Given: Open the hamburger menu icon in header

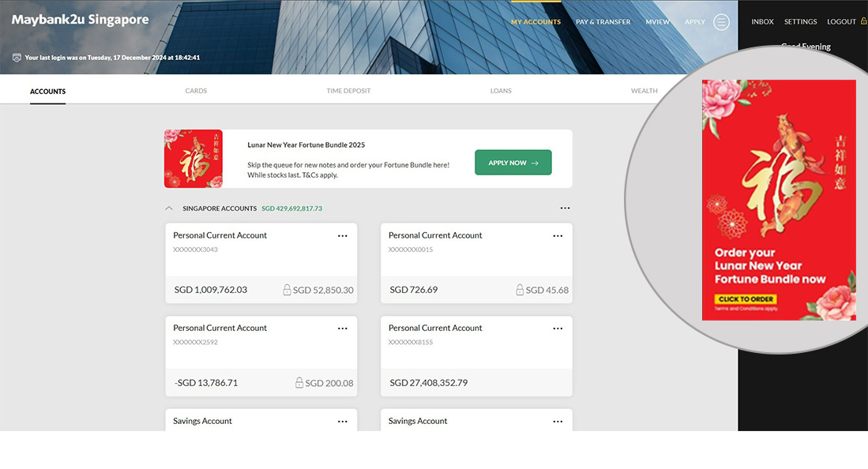Looking at the screenshot, I should [721, 22].
